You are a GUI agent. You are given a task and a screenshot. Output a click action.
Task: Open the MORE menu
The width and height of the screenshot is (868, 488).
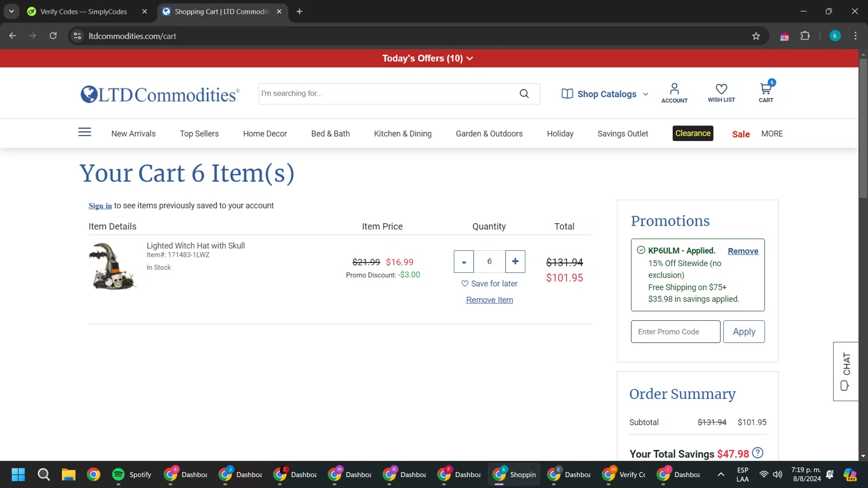[772, 134]
